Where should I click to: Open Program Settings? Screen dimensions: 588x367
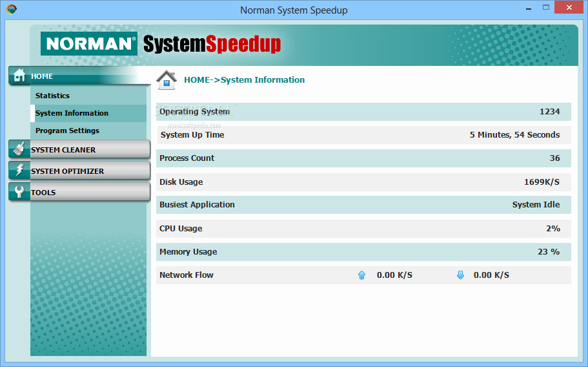pyautogui.click(x=68, y=131)
